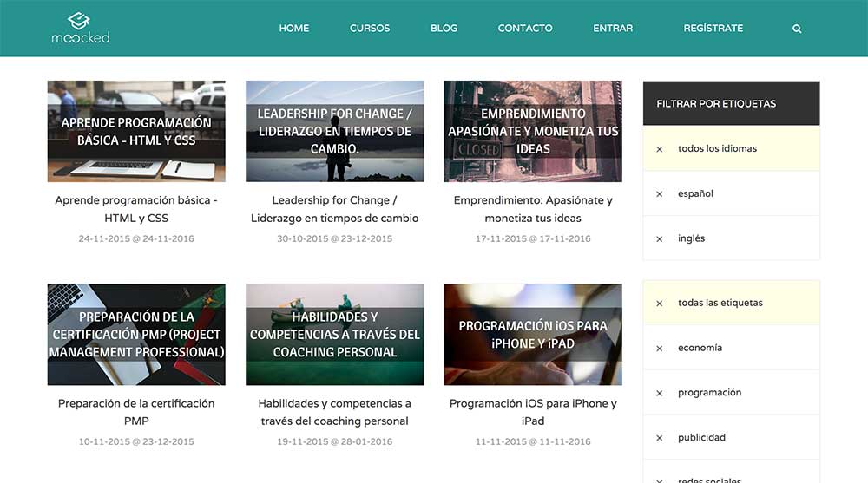
Task: Open the Leadership for Change course image
Action: [x=334, y=131]
